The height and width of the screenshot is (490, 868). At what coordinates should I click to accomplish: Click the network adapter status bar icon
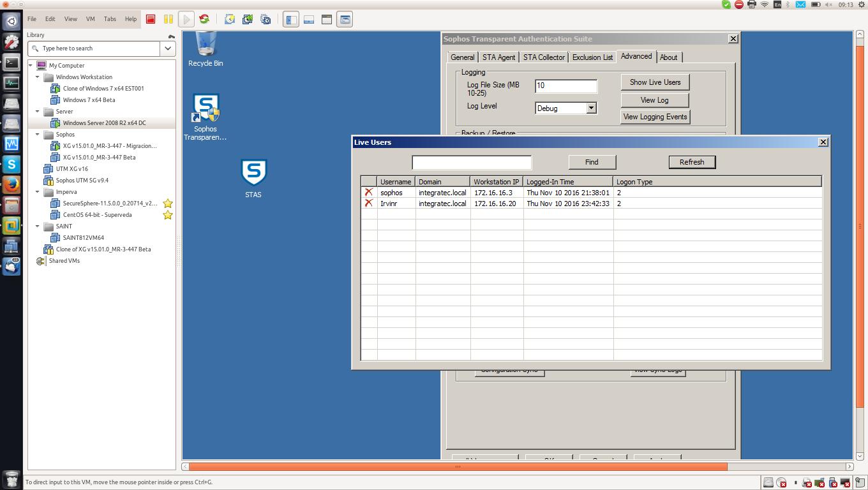click(819, 482)
